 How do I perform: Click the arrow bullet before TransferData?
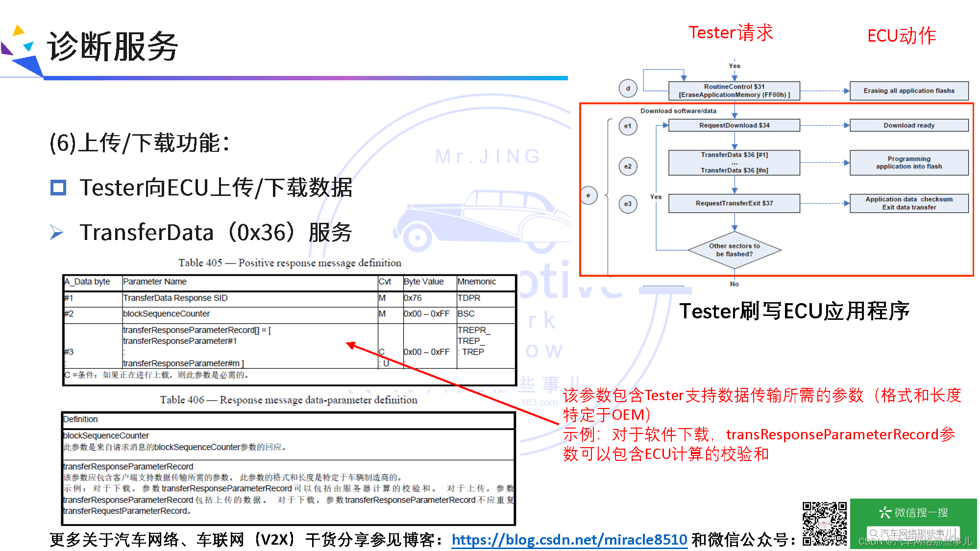coord(57,232)
